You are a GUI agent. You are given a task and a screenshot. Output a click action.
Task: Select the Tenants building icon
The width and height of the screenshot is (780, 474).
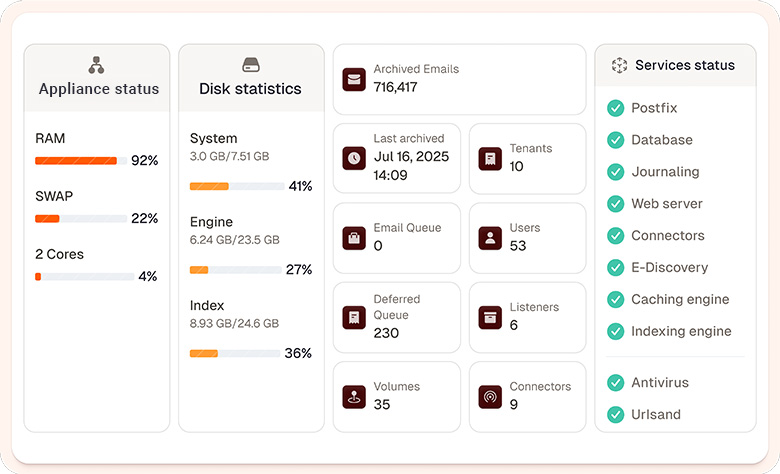[x=490, y=158]
